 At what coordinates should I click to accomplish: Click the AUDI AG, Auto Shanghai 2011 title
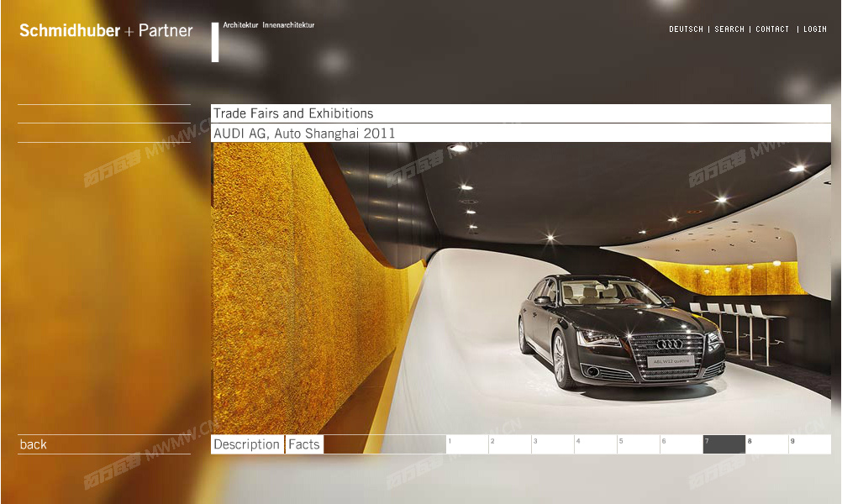point(304,133)
